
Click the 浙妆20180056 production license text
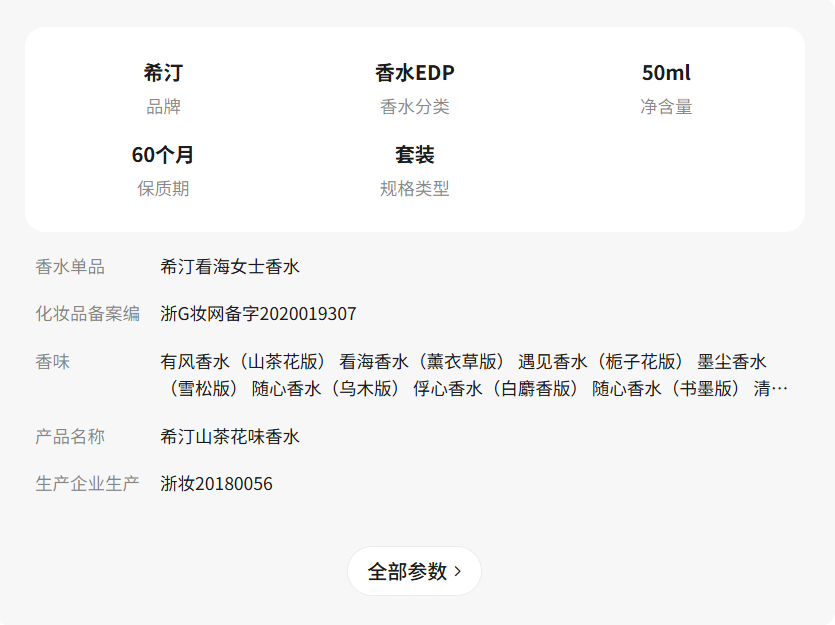tap(216, 484)
